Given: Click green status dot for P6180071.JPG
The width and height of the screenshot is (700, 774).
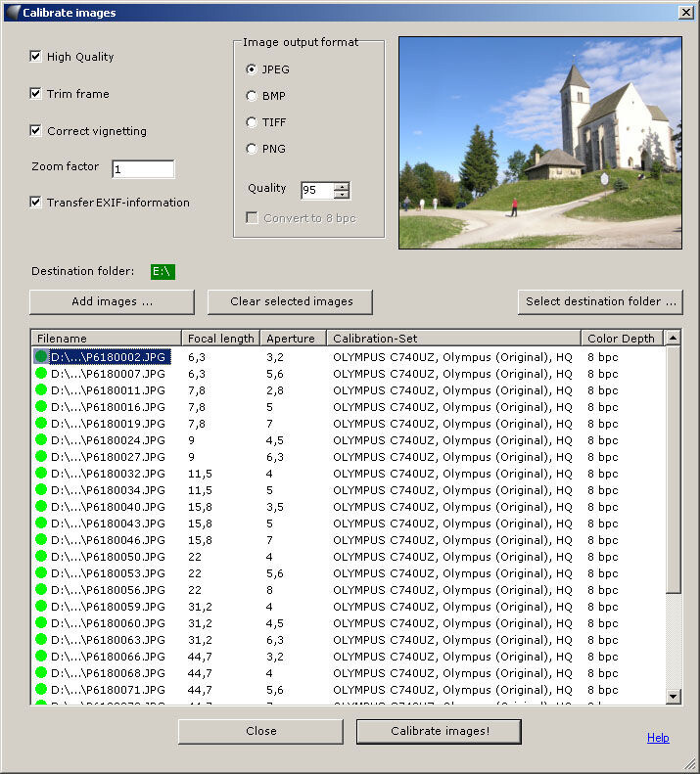Looking at the screenshot, I should click(x=41, y=689).
